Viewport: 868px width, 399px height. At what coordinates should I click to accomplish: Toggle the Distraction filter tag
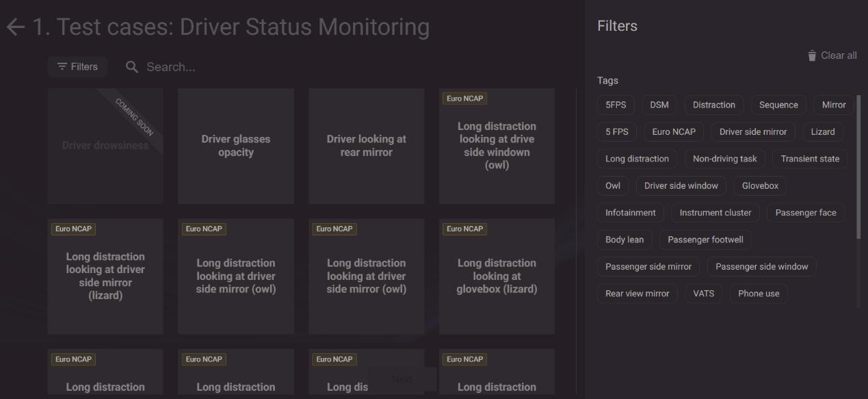pos(713,105)
